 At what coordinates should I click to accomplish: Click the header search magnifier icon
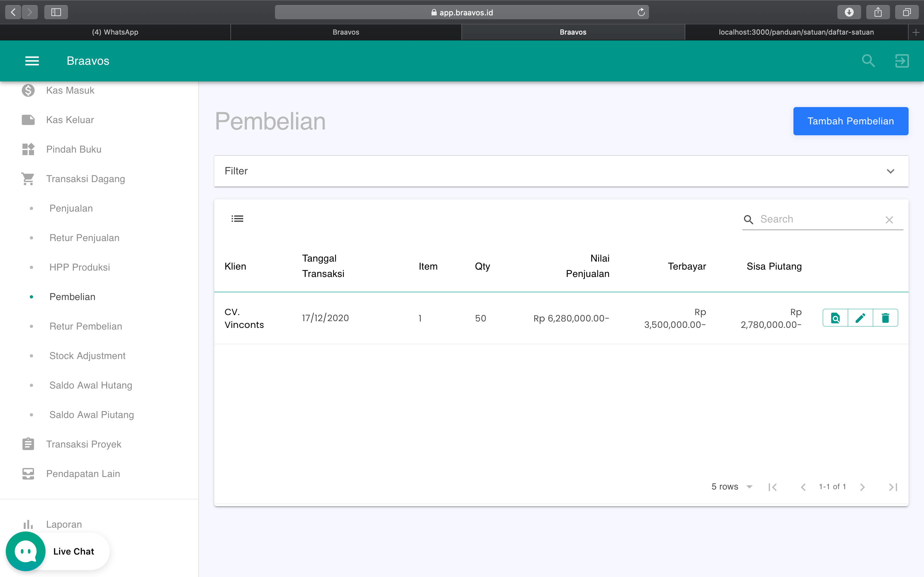pos(868,61)
